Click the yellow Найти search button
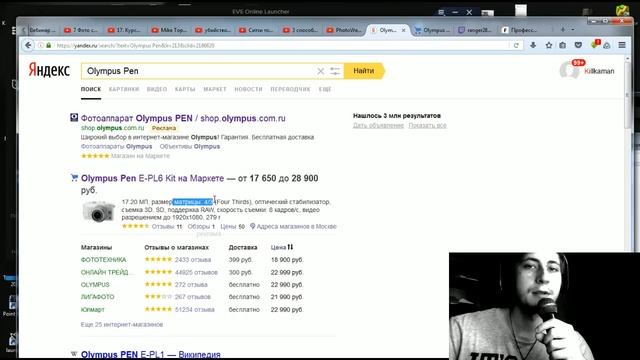The height and width of the screenshot is (360, 640). coord(364,71)
